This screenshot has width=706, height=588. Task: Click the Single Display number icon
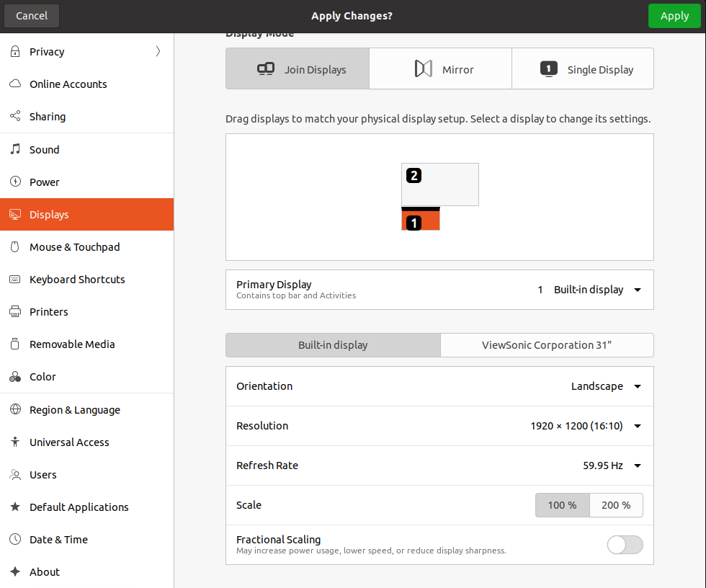(548, 69)
